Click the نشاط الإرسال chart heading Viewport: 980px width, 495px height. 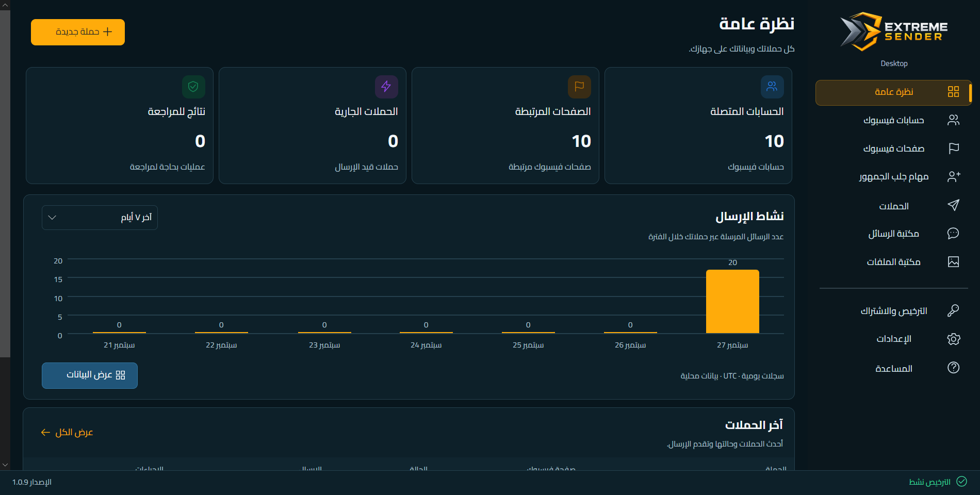[749, 216]
